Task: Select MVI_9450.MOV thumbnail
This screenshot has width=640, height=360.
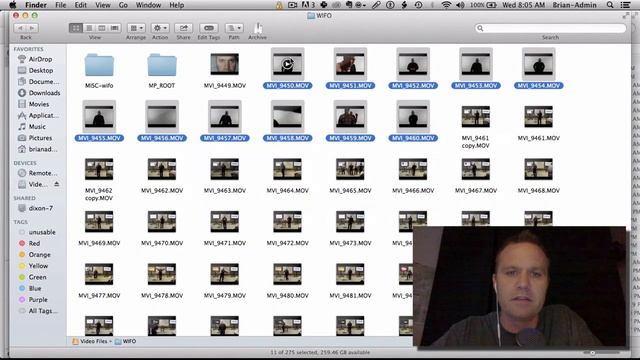Action: point(287,64)
